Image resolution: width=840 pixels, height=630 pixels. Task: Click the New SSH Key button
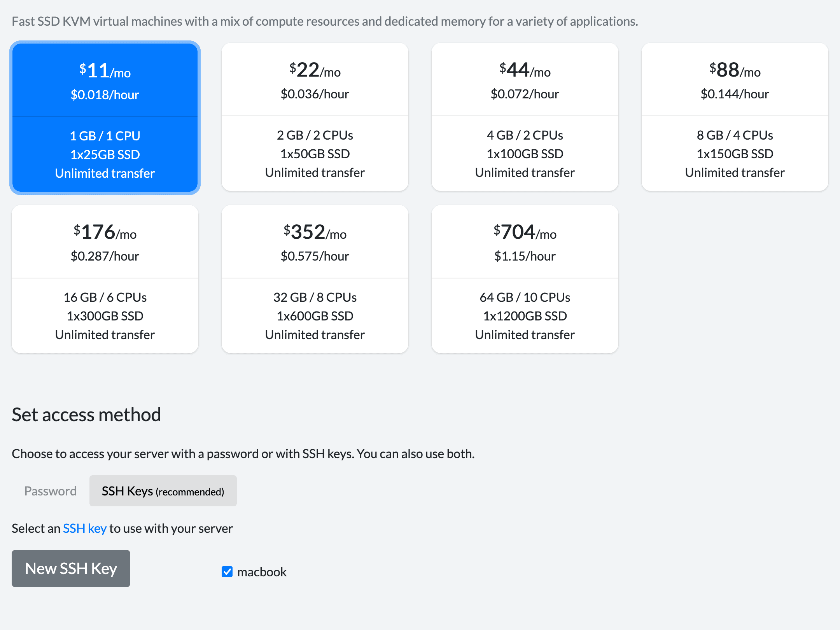(71, 569)
